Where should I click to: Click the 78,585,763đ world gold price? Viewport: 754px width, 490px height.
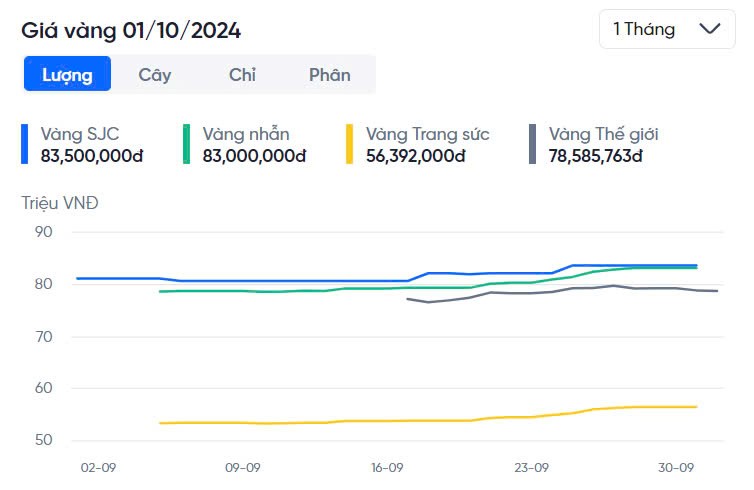pos(598,155)
